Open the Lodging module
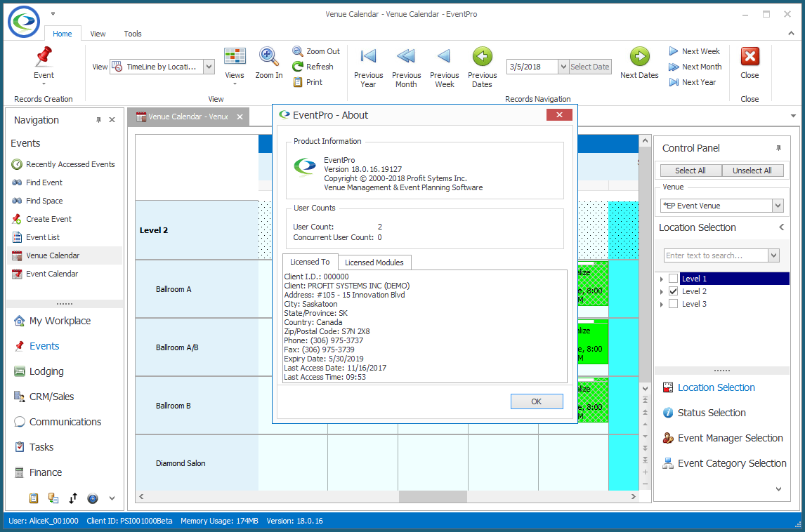Viewport: 805px width, 532px height. click(x=39, y=371)
